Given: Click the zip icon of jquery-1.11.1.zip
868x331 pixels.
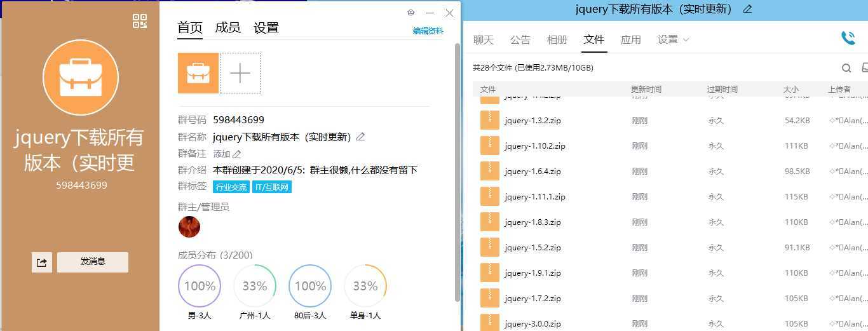Looking at the screenshot, I should pos(490,196).
